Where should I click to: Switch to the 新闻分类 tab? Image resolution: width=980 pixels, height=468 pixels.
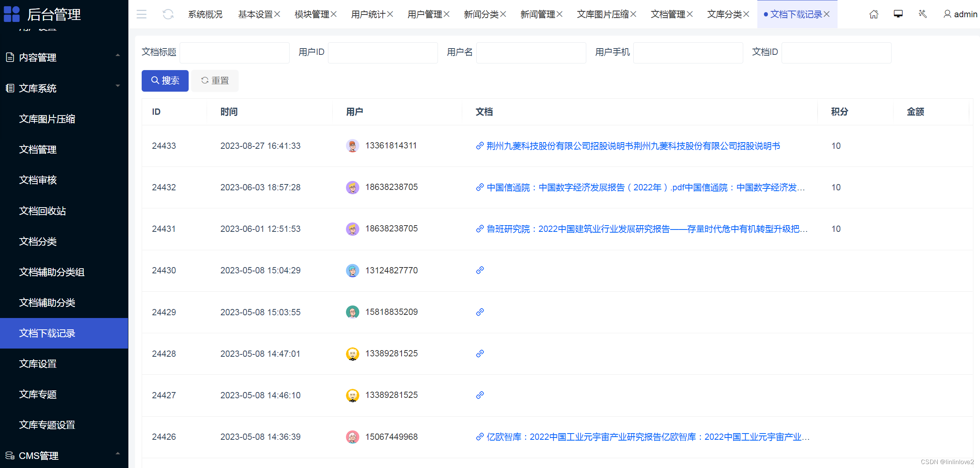[x=481, y=14]
